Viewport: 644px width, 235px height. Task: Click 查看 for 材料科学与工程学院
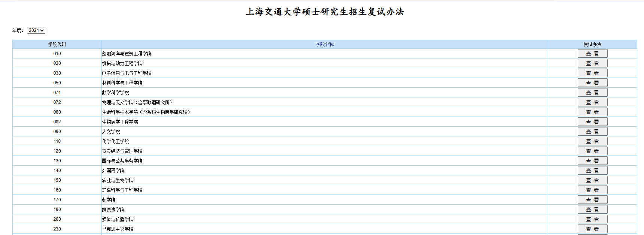pyautogui.click(x=592, y=83)
